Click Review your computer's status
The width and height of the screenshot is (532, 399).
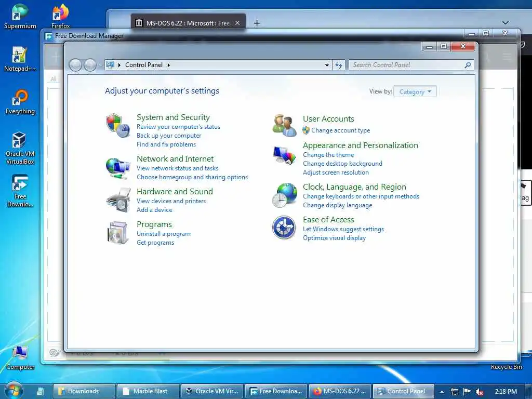pos(179,127)
